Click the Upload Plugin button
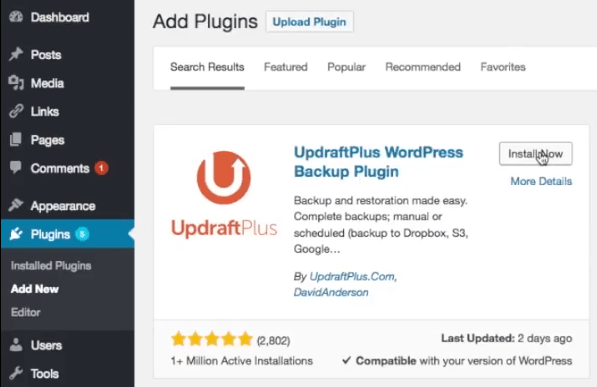This screenshot has height=387, width=597. (x=309, y=22)
